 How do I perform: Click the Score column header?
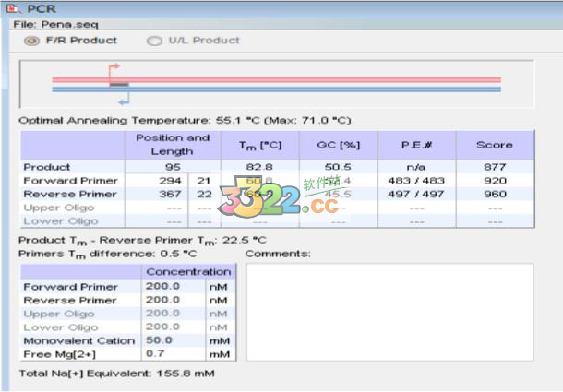coord(494,145)
